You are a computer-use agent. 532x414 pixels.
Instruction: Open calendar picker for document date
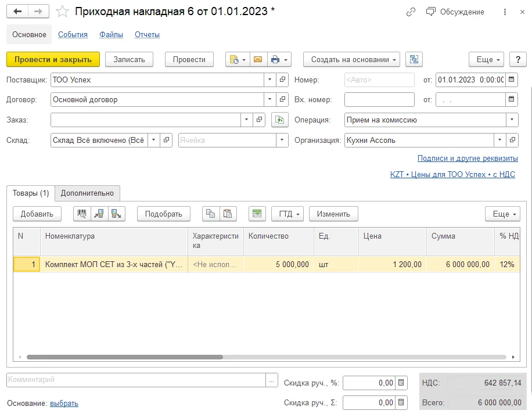point(511,80)
